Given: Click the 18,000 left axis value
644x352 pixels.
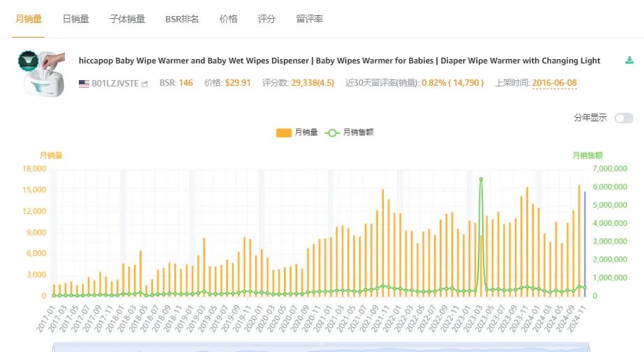Looking at the screenshot, I should tap(34, 169).
